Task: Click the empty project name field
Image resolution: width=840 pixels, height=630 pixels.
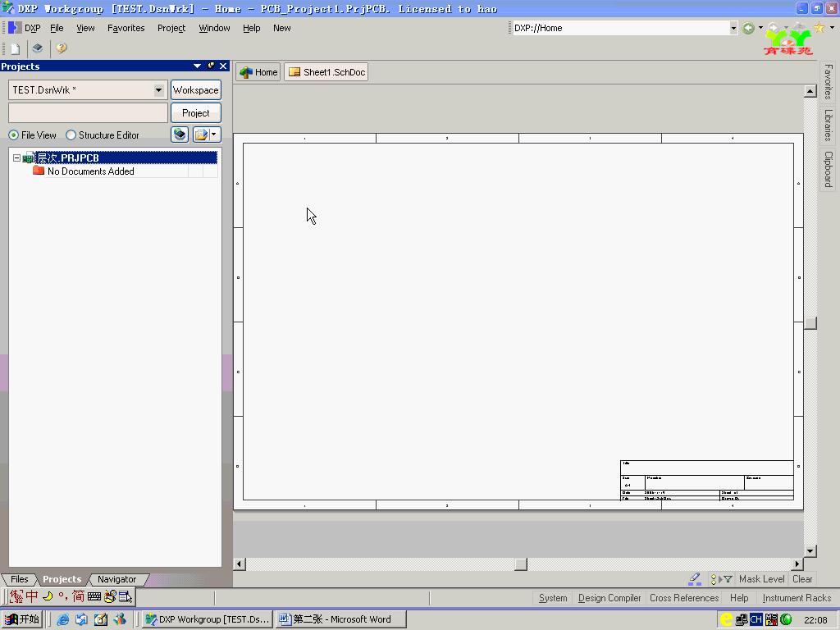Action: point(89,113)
